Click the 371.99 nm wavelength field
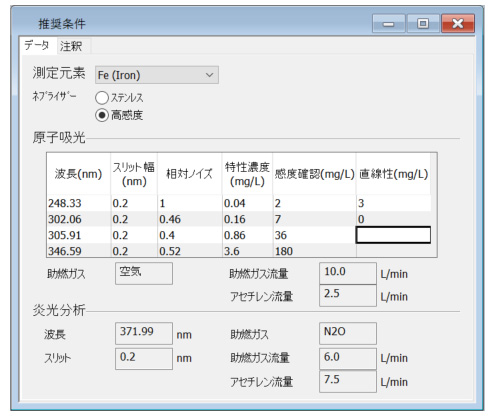 (x=144, y=333)
